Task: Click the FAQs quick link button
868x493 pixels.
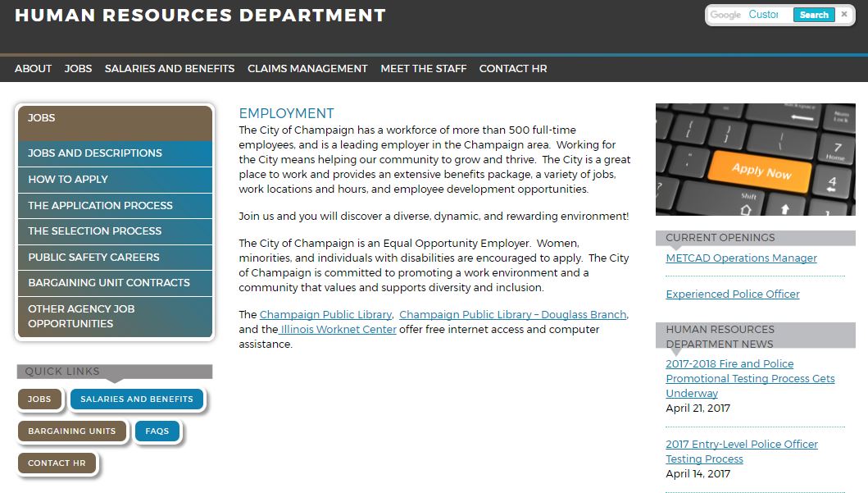Action: click(x=157, y=431)
